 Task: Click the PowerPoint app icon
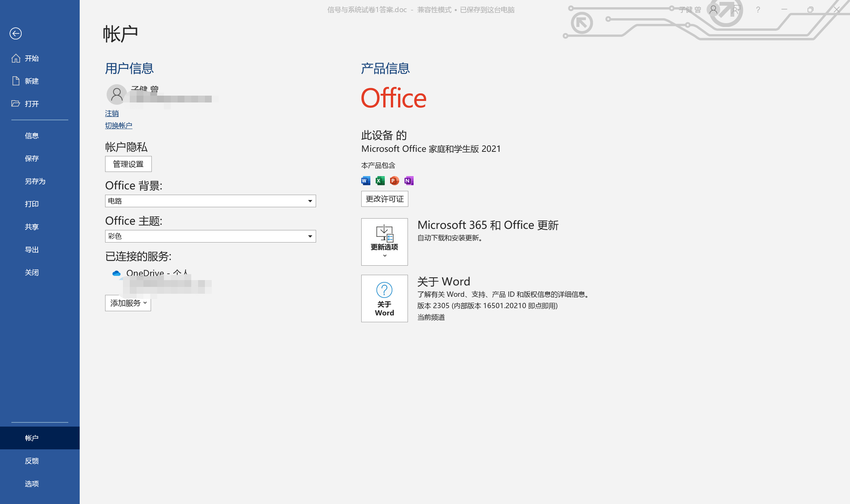tap(394, 181)
